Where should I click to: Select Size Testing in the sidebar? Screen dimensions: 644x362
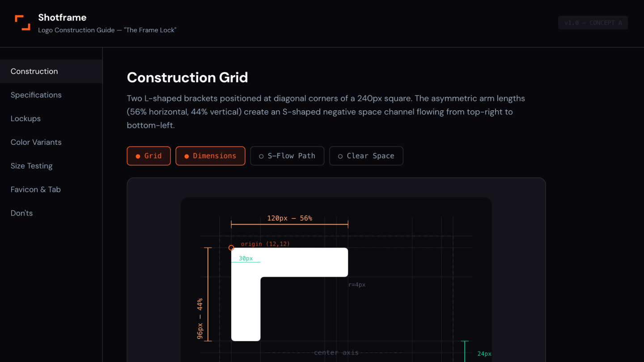[32, 166]
